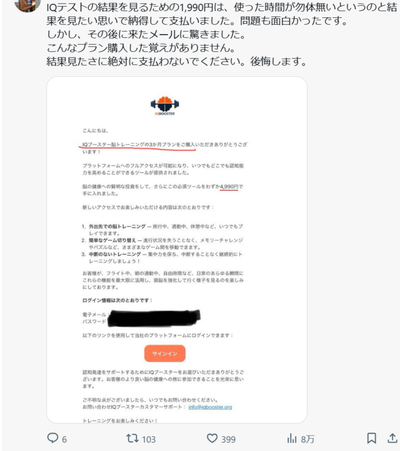Viewport: 400px width, 451px height.
Task: Click the like count 399
Action: click(228, 439)
